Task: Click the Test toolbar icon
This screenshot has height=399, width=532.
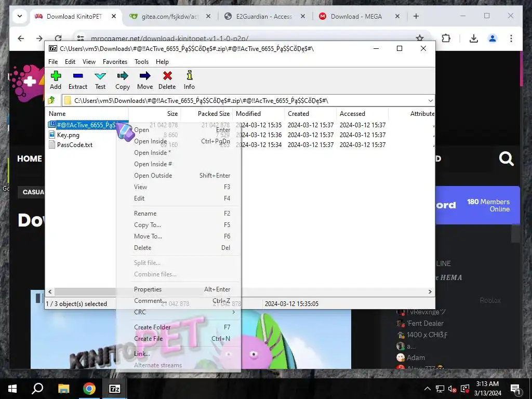Action: pos(100,76)
